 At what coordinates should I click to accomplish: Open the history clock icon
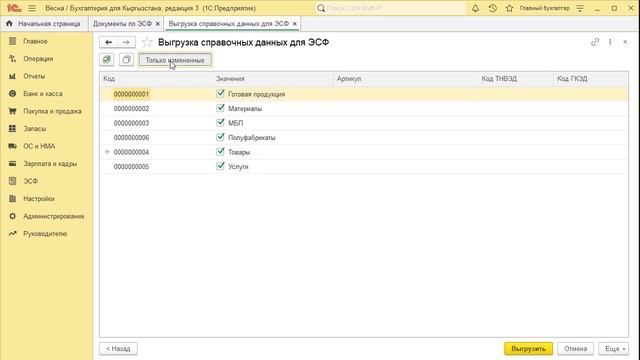[493, 8]
